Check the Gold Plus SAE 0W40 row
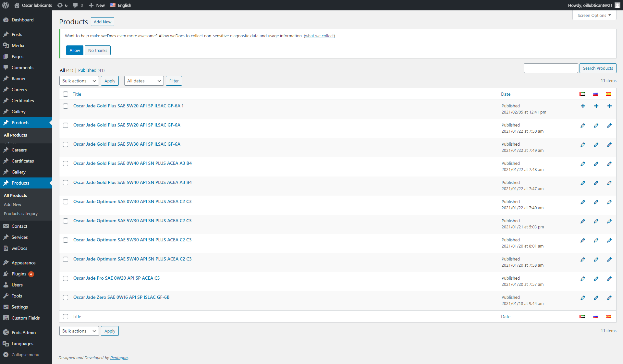623x364 pixels. click(66, 164)
